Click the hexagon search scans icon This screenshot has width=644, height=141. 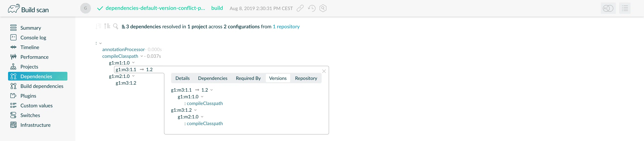pos(323,8)
